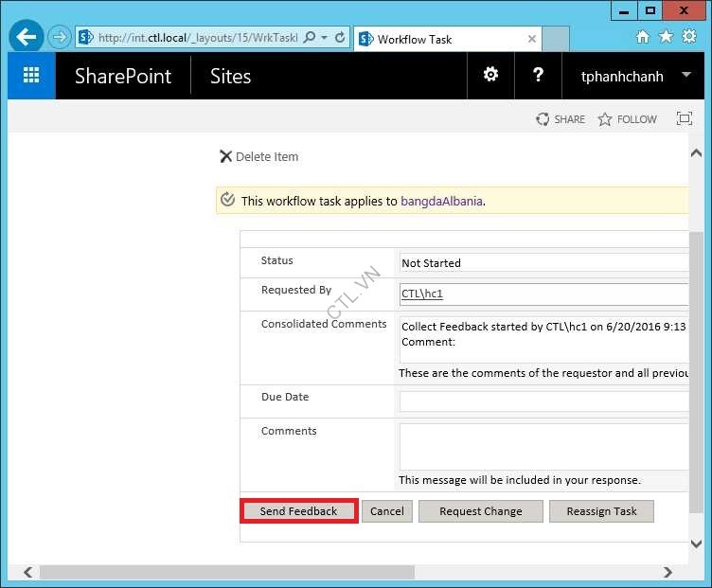The height and width of the screenshot is (588, 712).
Task: Open the browser Home page icon
Action: [x=643, y=37]
